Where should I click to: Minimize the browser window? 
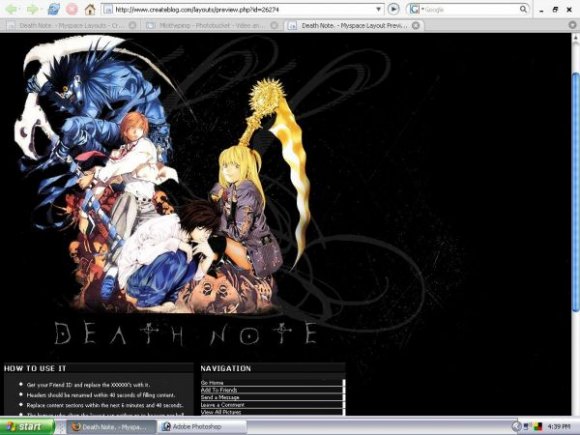click(x=541, y=10)
